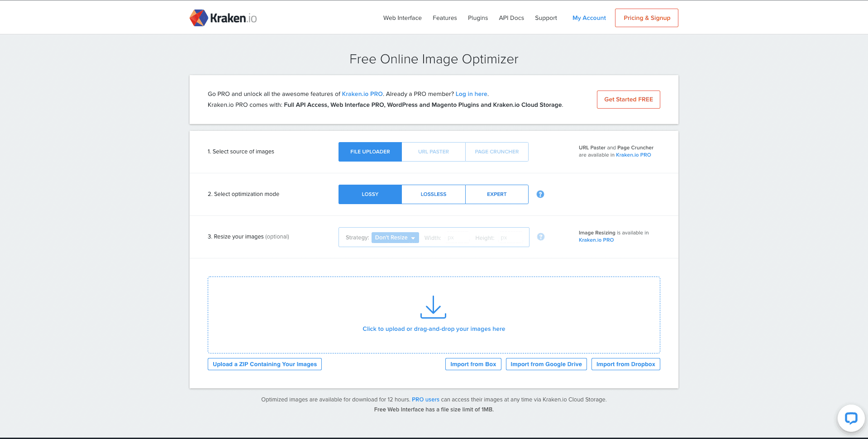
Task: Click Import from Dropbox
Action: coord(626,364)
